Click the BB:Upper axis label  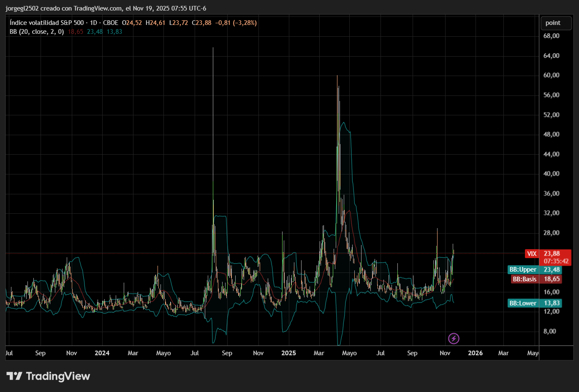(x=523, y=269)
